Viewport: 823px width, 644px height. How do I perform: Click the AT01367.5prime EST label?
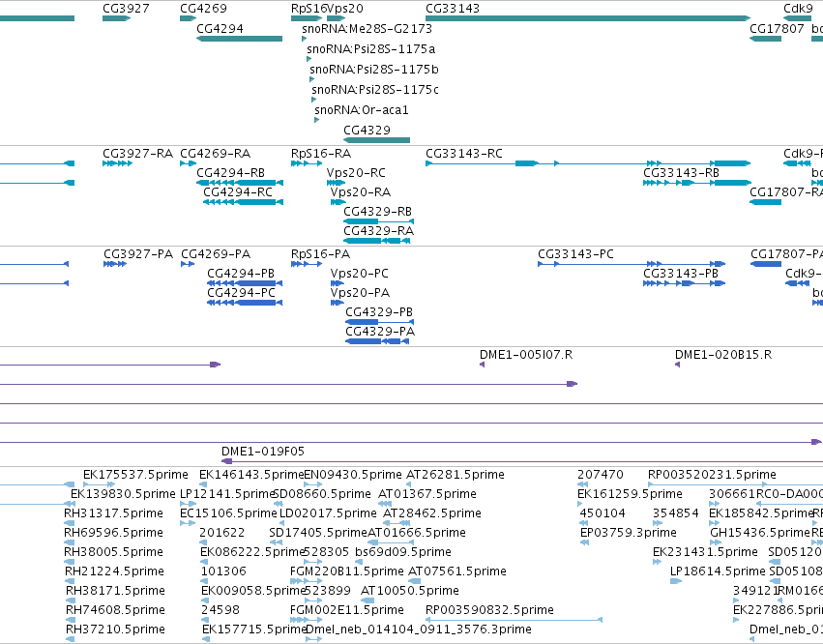coord(427,494)
